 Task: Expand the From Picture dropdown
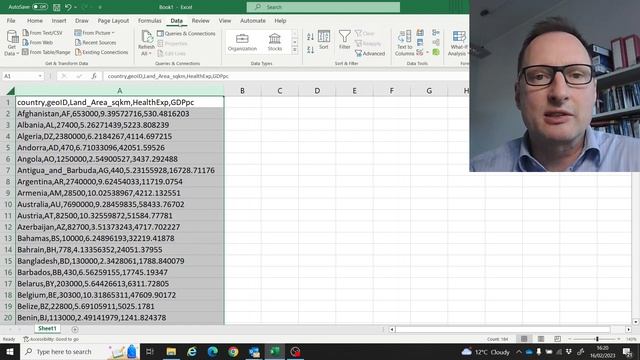[94, 33]
